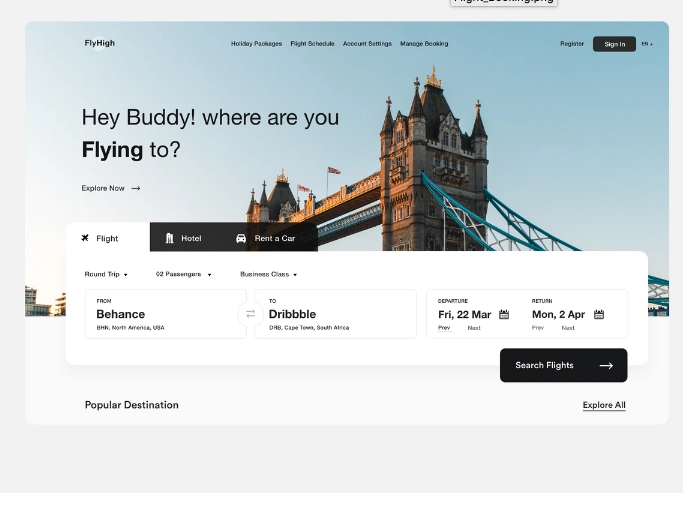Swap origin and destination with arrows icon
The width and height of the screenshot is (683, 525).
click(250, 314)
